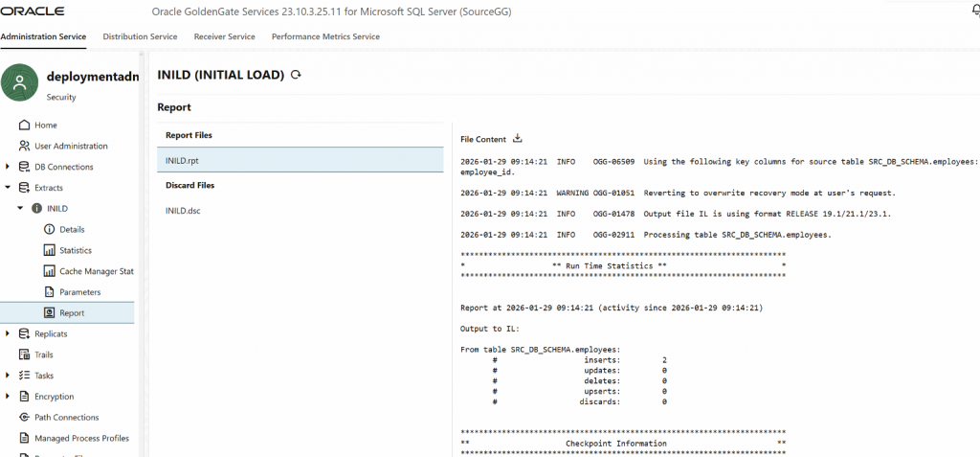Click the Statistics chart icon
Viewport: 980px width, 457px height.
point(50,250)
